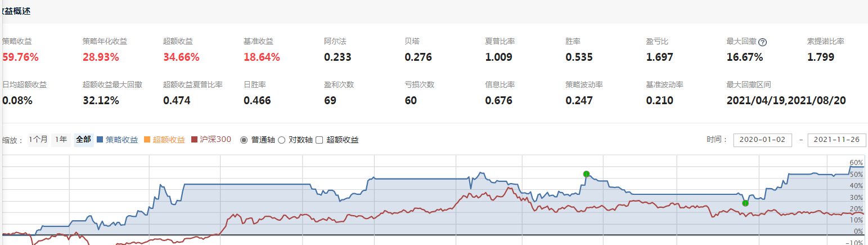Screen dimensions: 868x245
Task: Zoom chart to 1年 range
Action: 61,140
